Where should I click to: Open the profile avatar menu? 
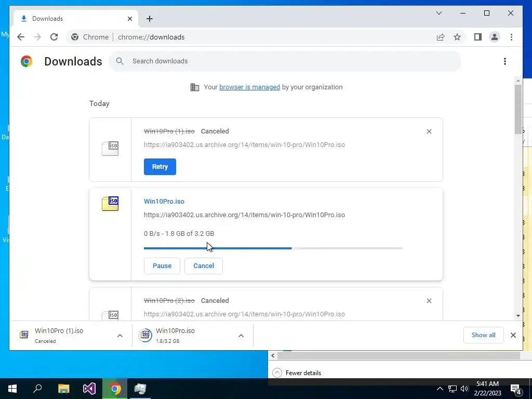pos(495,37)
